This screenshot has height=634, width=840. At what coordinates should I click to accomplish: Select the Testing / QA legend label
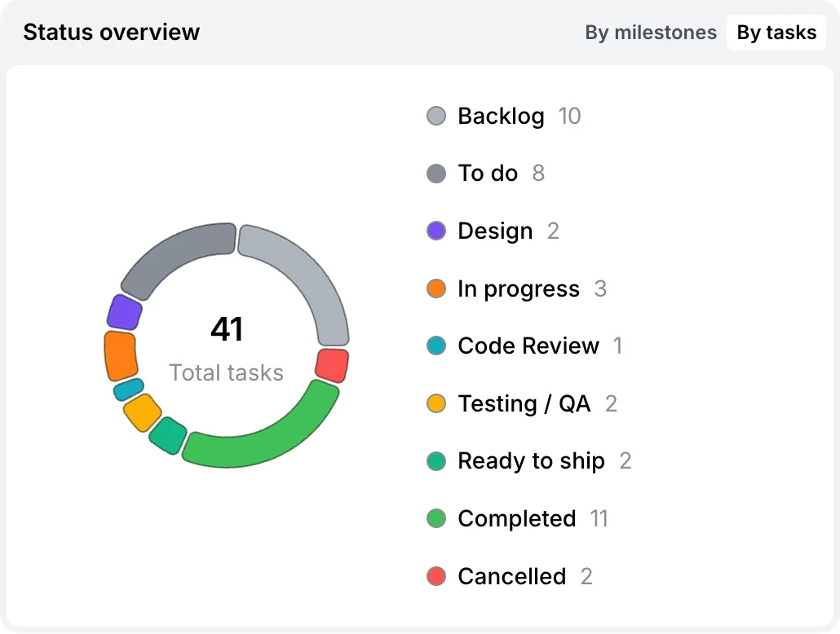tap(524, 403)
